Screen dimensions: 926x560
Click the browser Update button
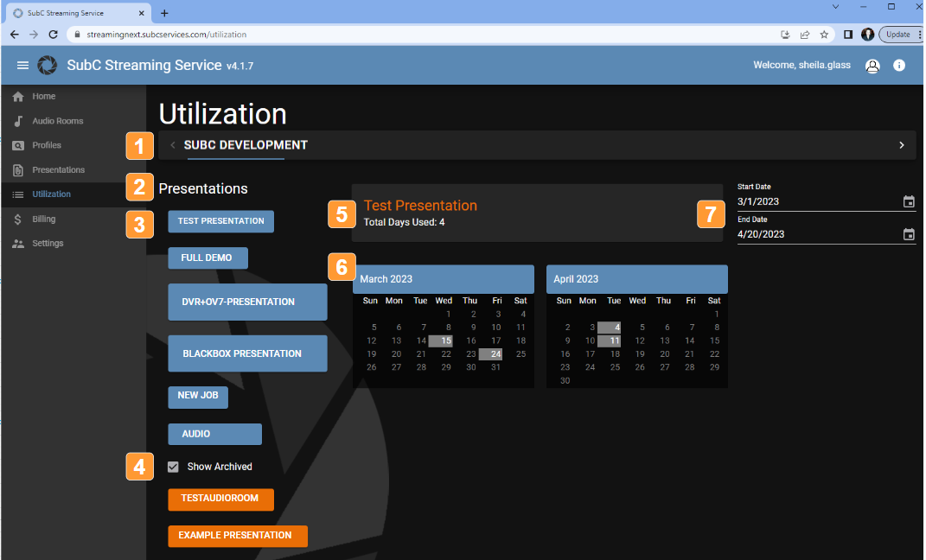(x=898, y=35)
